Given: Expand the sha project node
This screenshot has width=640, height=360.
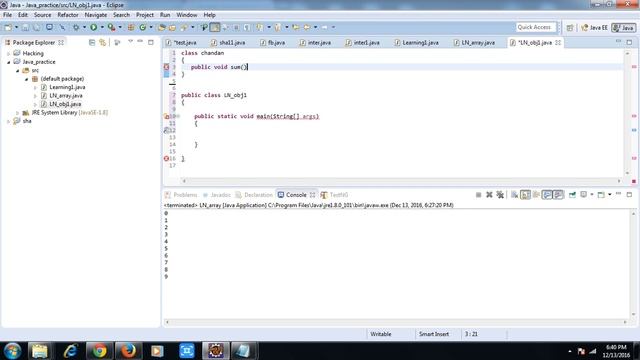Looking at the screenshot, I should [x=9, y=121].
